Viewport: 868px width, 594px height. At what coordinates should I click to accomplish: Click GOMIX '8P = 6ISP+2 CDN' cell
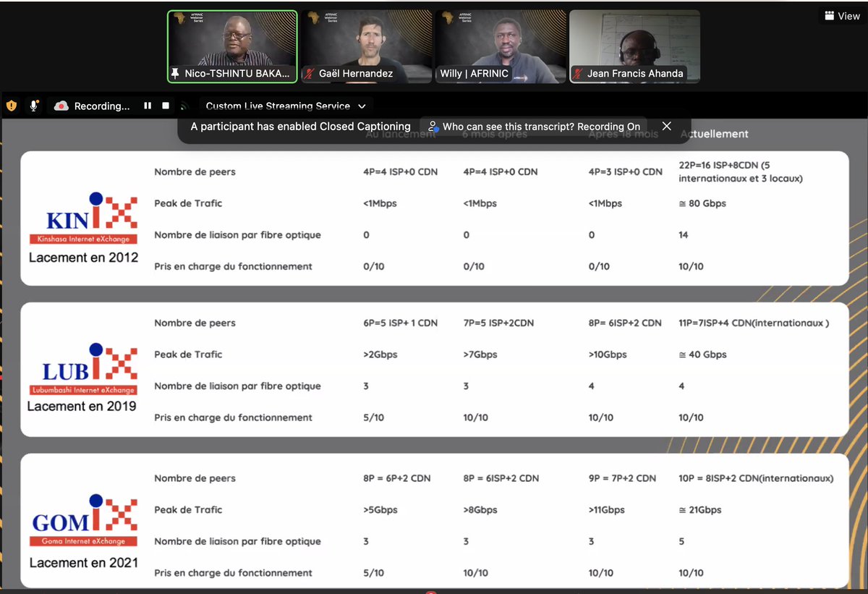pyautogui.click(x=501, y=478)
